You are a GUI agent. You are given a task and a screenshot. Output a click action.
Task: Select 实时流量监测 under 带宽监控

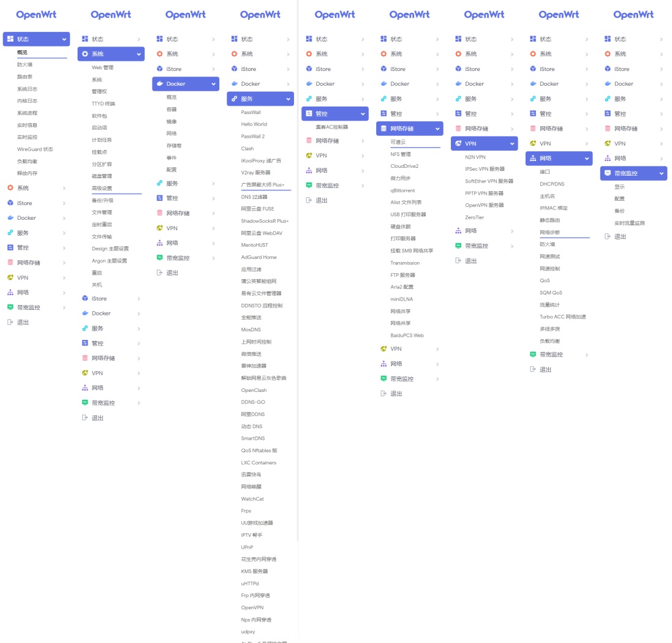(629, 223)
